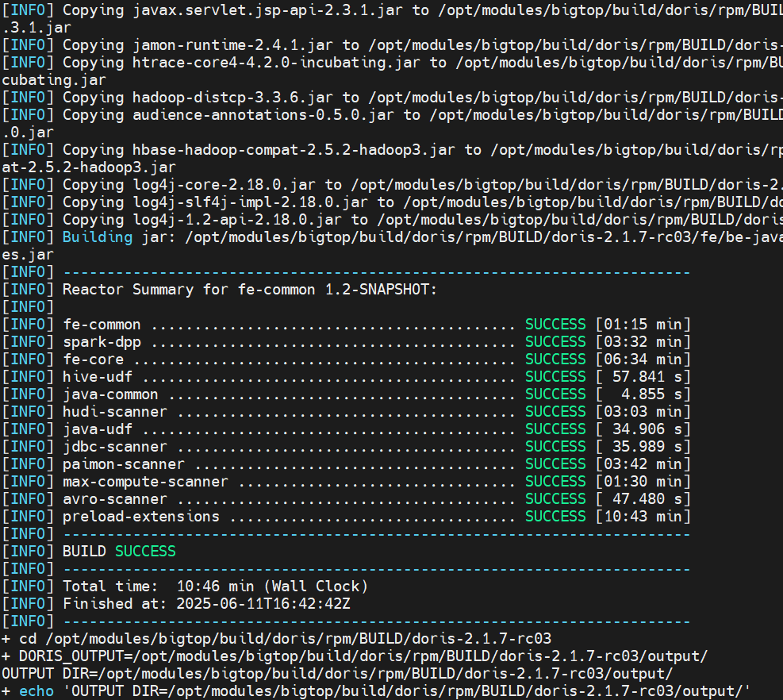The image size is (783, 700).
Task: Click 'log4j-slf4j-impl-2.18.0.jar' file name
Action: 250,203
